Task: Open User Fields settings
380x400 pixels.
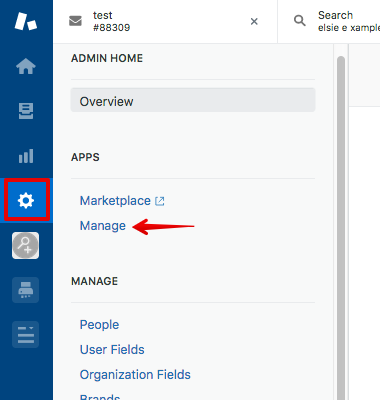Action: [112, 350]
